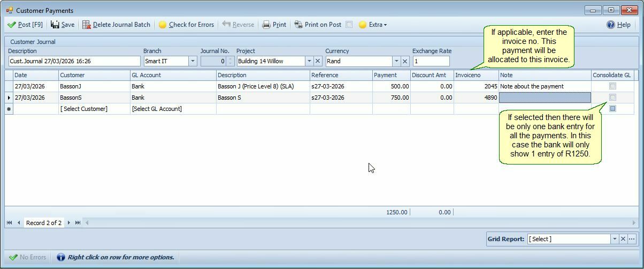Click the GL Account column header
The width and height of the screenshot is (644, 269).
[x=173, y=75]
